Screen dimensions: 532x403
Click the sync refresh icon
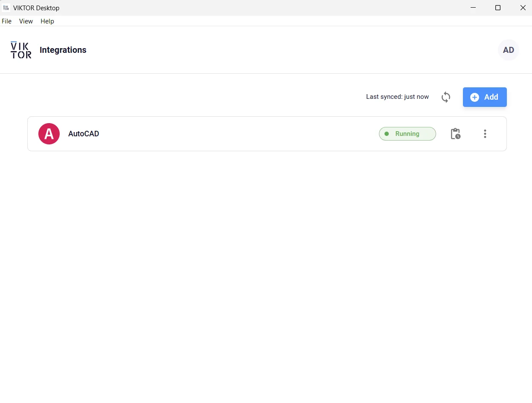click(x=446, y=97)
